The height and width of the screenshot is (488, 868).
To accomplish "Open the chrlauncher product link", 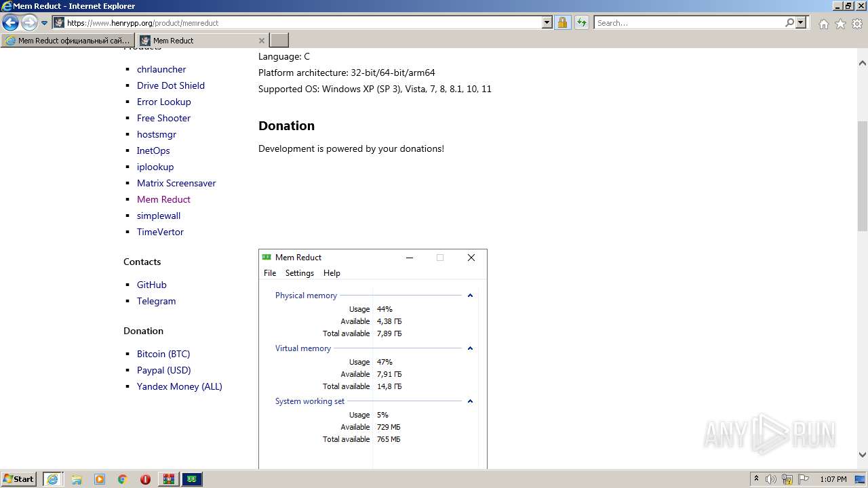I will point(161,69).
